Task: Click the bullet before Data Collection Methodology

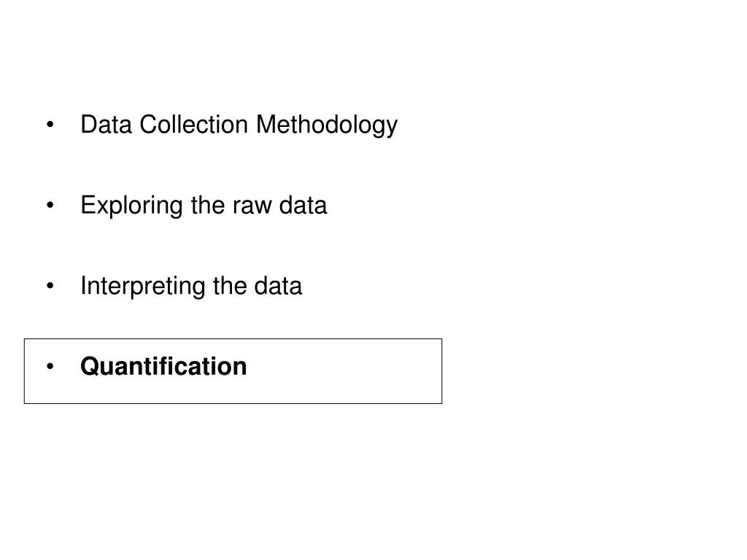Action: click(x=50, y=125)
